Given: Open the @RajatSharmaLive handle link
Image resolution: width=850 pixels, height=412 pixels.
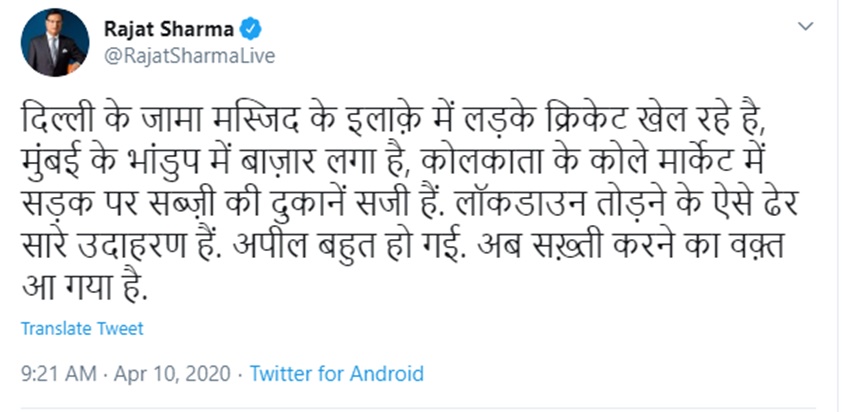Looking at the screenshot, I should (x=189, y=56).
